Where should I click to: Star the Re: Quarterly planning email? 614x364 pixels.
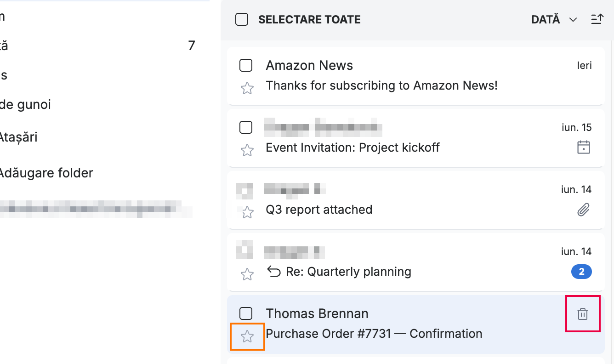click(247, 274)
